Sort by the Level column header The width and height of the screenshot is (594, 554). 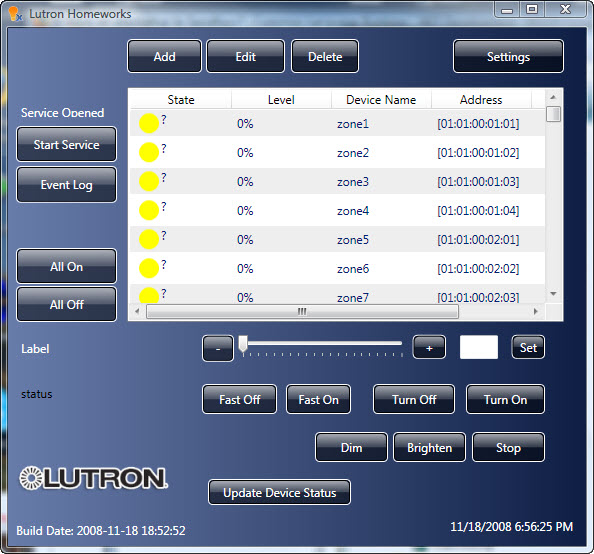pos(281,100)
